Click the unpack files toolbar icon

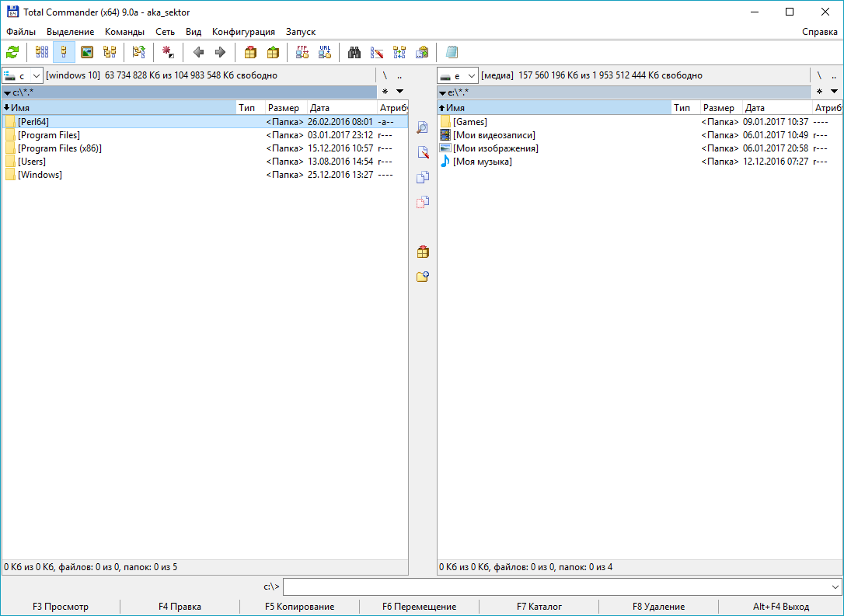(x=273, y=52)
